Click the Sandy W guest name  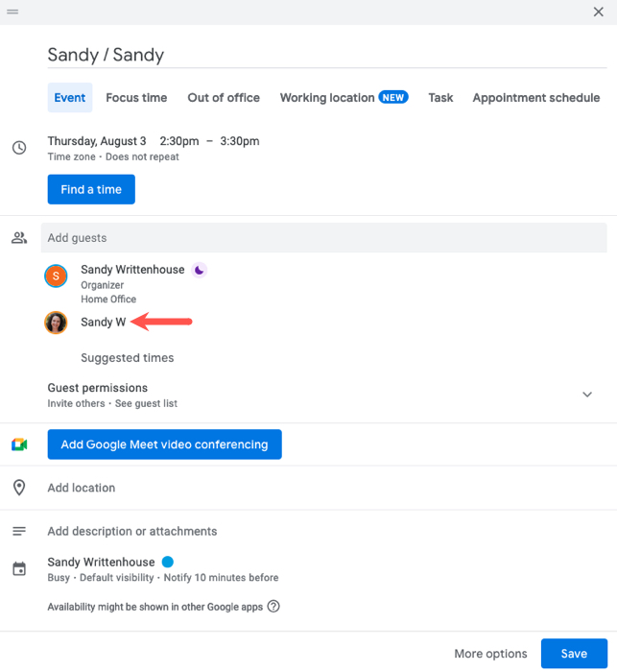coord(104,323)
